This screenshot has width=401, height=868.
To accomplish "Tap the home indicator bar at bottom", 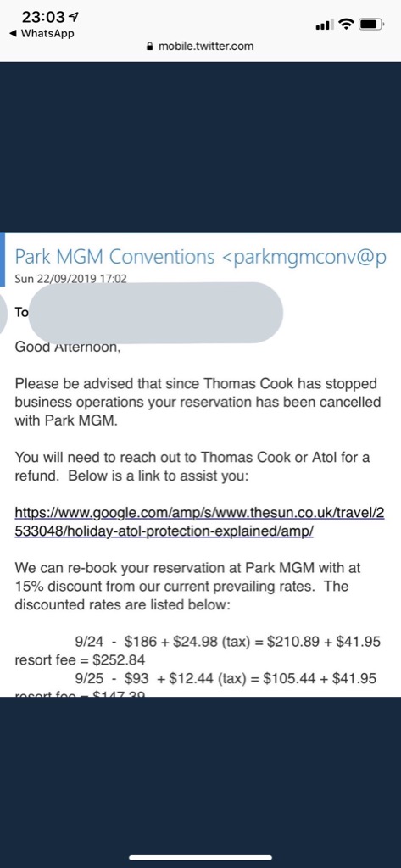I will (x=200, y=858).
